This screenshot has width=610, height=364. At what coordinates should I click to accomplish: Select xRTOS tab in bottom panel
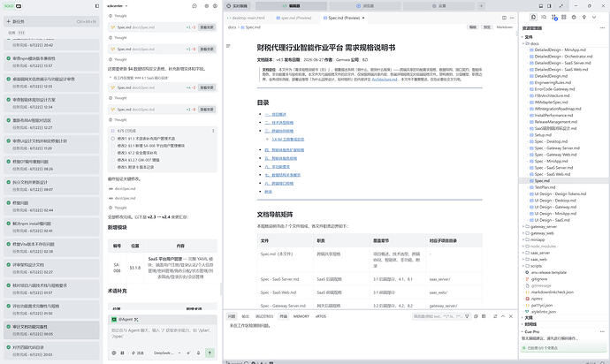(321, 316)
